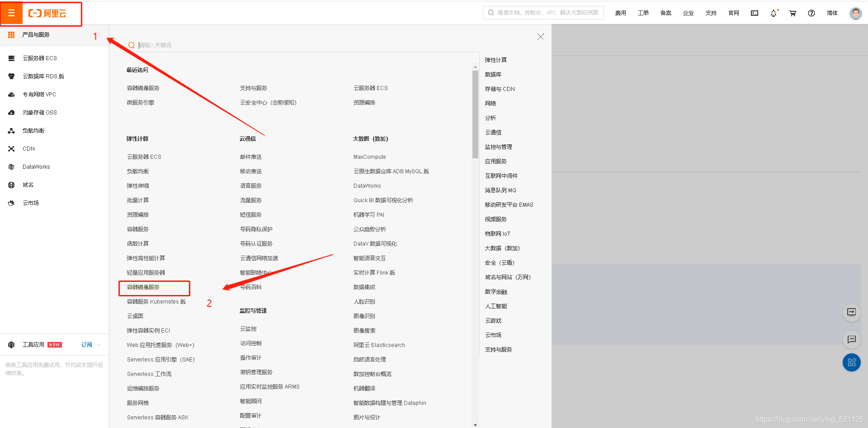Open recently visited 微服务引擎

[x=141, y=103]
